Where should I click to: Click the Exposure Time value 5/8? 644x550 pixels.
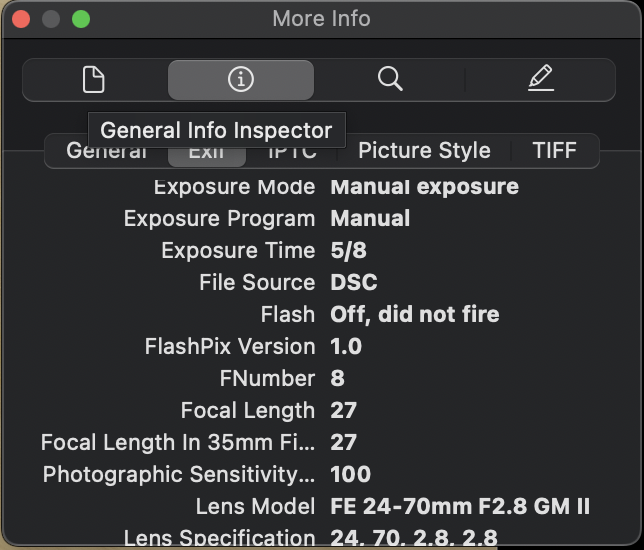[x=348, y=251]
